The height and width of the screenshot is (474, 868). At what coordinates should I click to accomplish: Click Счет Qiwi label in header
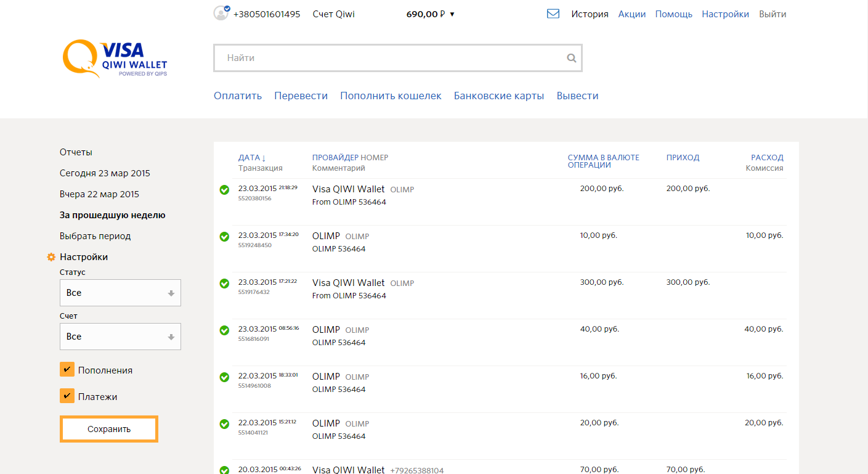coord(333,14)
